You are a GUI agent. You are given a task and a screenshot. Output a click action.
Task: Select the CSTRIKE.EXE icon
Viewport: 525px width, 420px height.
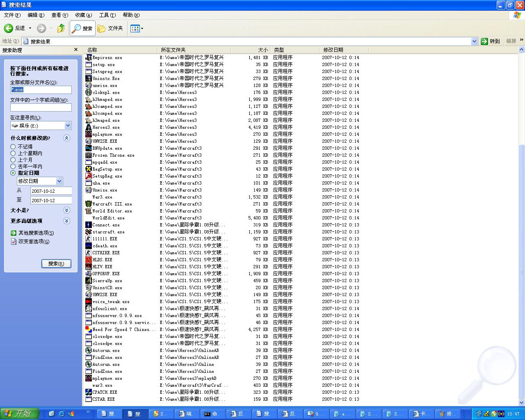point(89,253)
